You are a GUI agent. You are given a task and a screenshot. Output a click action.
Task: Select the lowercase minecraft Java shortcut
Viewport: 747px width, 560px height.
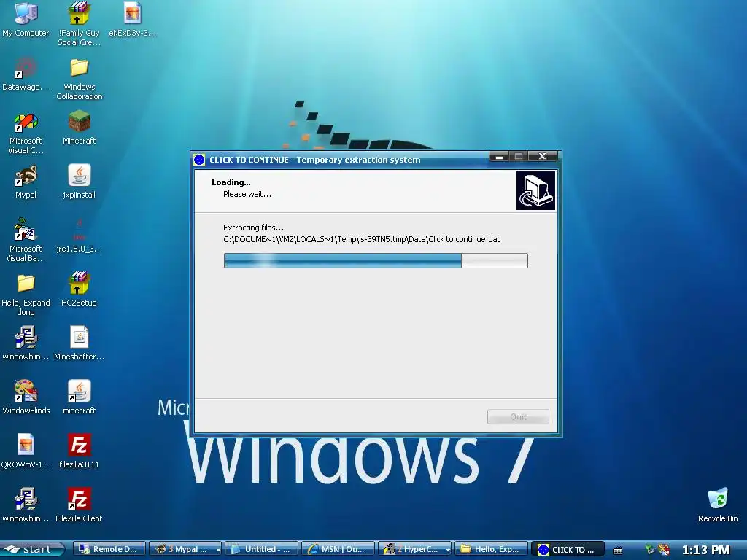(79, 391)
